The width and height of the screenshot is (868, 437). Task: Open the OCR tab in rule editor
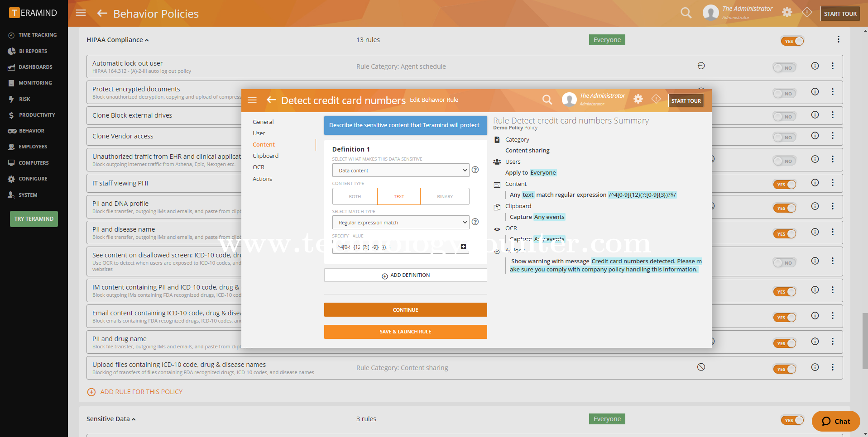[x=259, y=167]
